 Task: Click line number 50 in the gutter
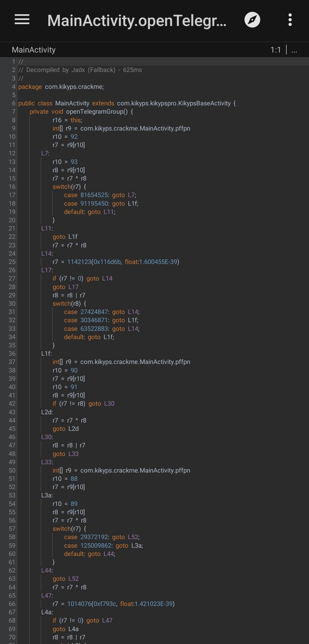pyautogui.click(x=12, y=471)
